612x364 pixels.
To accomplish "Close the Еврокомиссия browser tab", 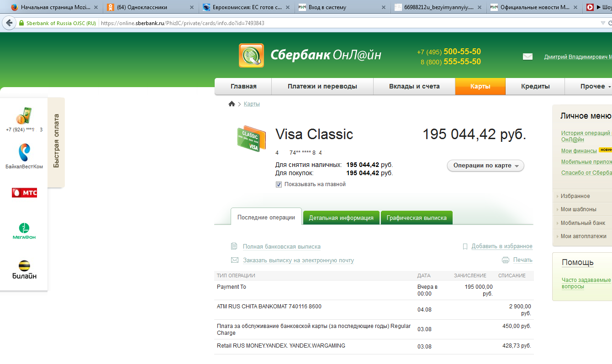I will pyautogui.click(x=287, y=7).
